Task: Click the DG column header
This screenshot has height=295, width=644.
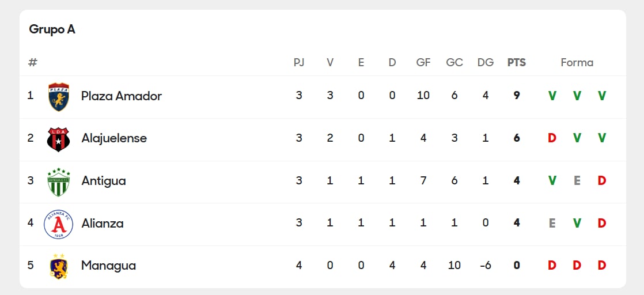Action: click(485, 62)
